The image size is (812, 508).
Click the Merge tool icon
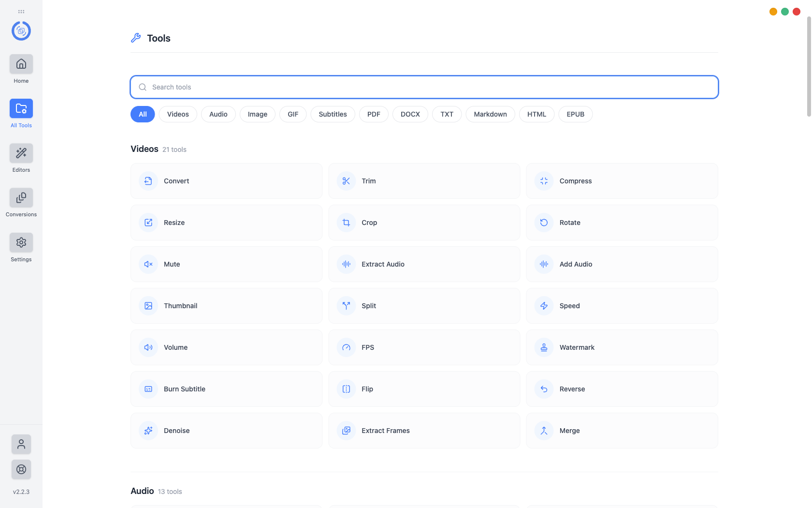pyautogui.click(x=544, y=431)
